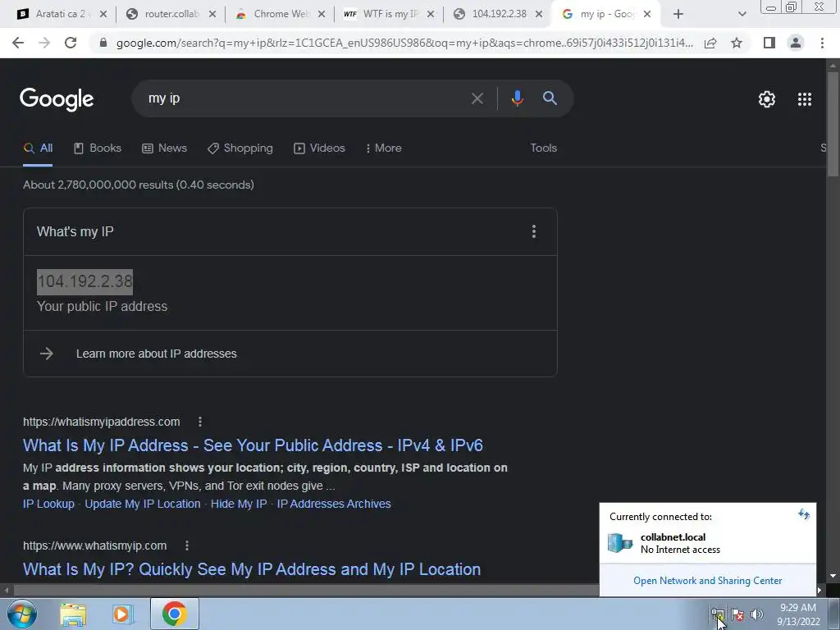Open volume speaker icon in tray
840x630 pixels.
[x=757, y=614]
